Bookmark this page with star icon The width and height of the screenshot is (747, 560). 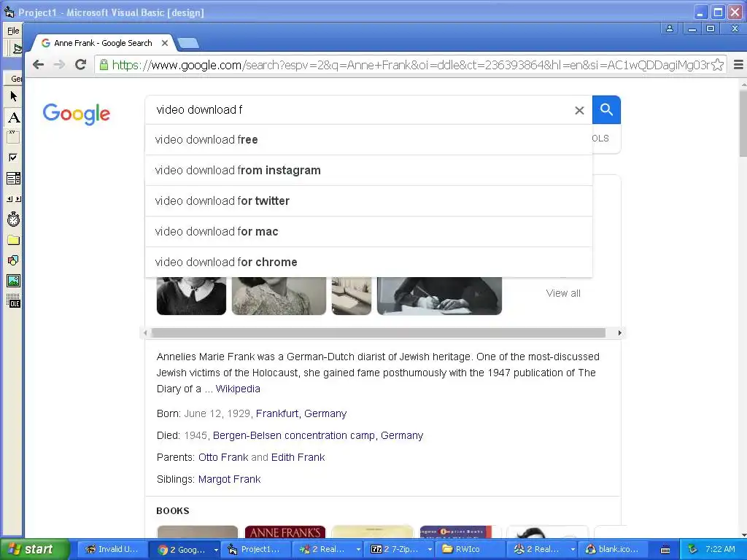pyautogui.click(x=717, y=65)
